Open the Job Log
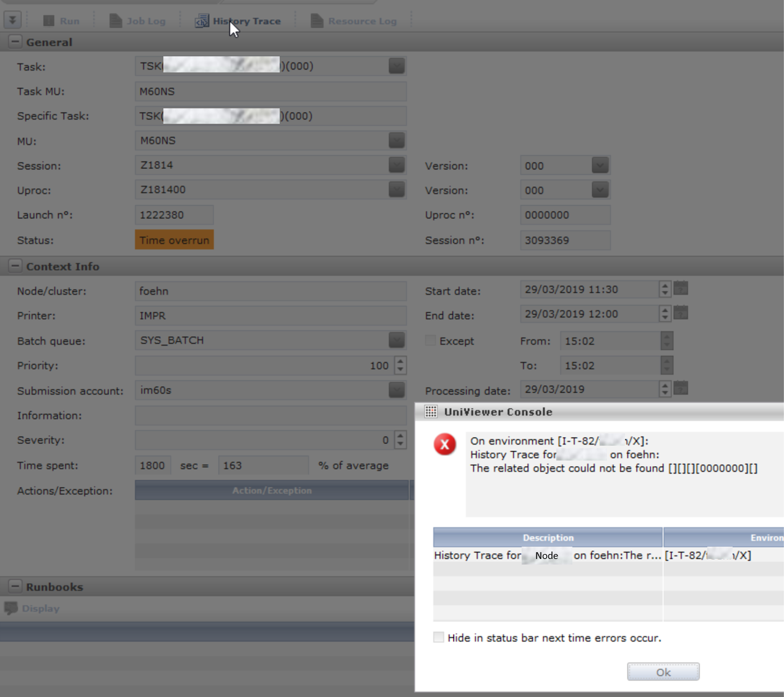This screenshot has width=784, height=697. pyautogui.click(x=137, y=21)
